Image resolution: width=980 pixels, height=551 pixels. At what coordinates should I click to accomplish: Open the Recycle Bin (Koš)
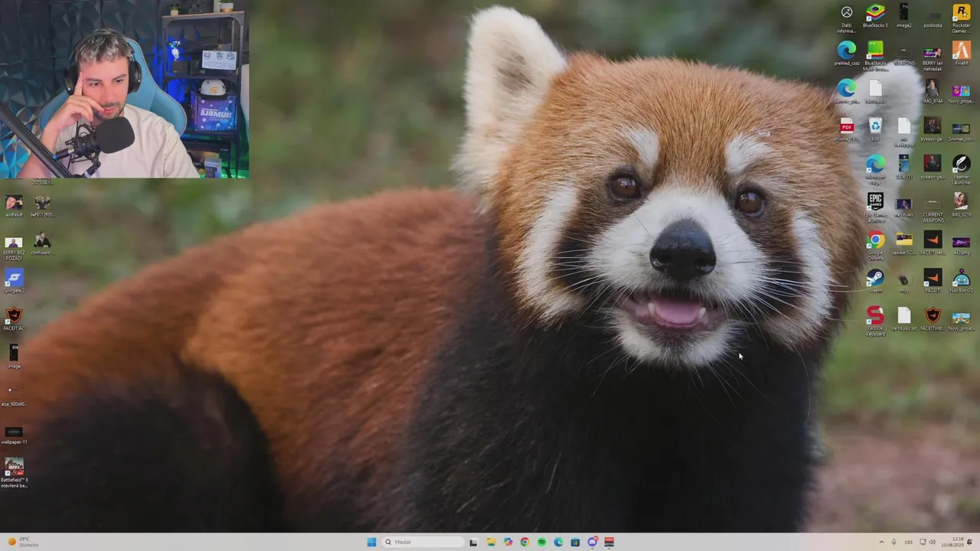click(x=875, y=129)
